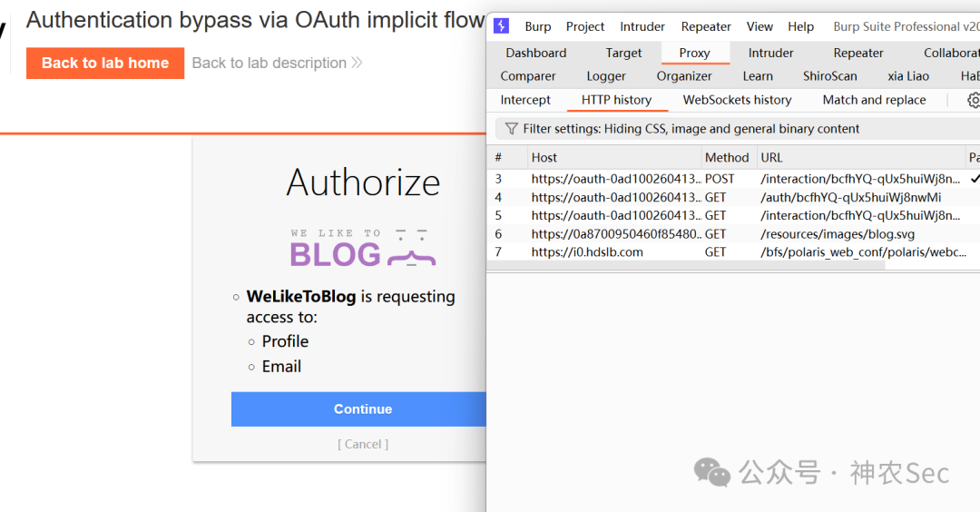Click the Back to lab home button
Image resolution: width=980 pixels, height=512 pixels.
(105, 63)
